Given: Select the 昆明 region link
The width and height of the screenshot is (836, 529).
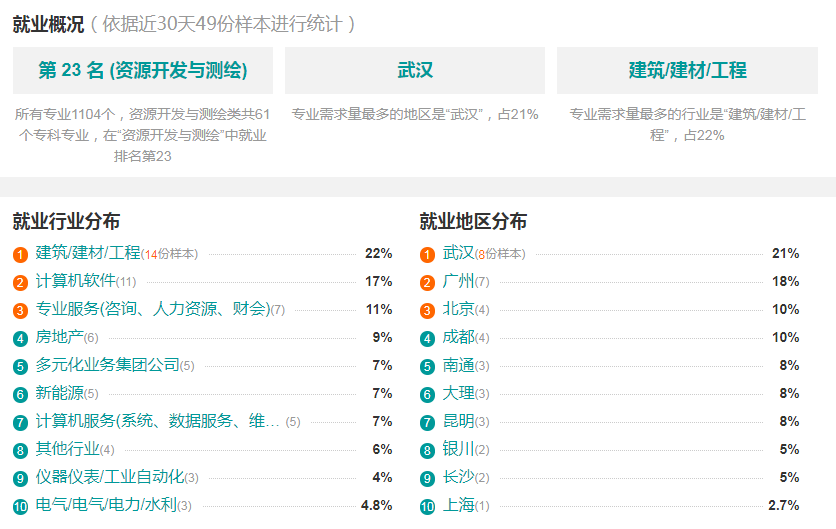Looking at the screenshot, I should [x=458, y=421].
